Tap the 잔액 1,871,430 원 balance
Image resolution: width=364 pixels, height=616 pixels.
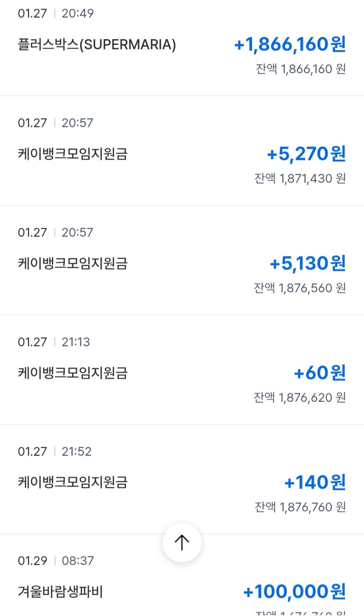(300, 178)
